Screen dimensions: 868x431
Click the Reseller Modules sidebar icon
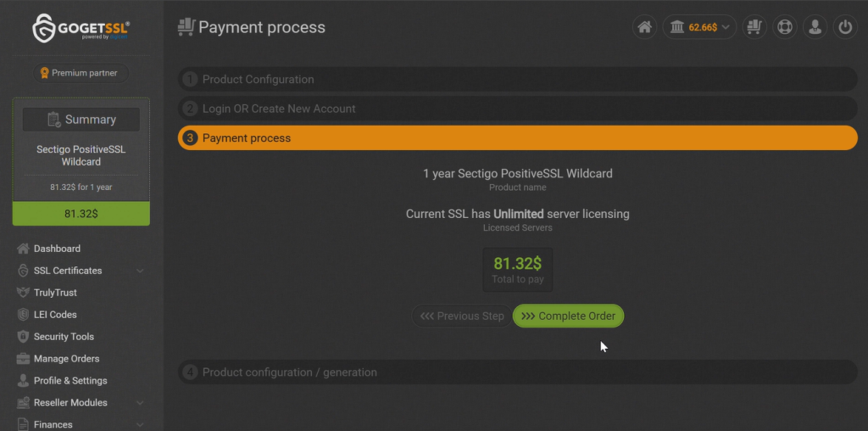click(23, 403)
